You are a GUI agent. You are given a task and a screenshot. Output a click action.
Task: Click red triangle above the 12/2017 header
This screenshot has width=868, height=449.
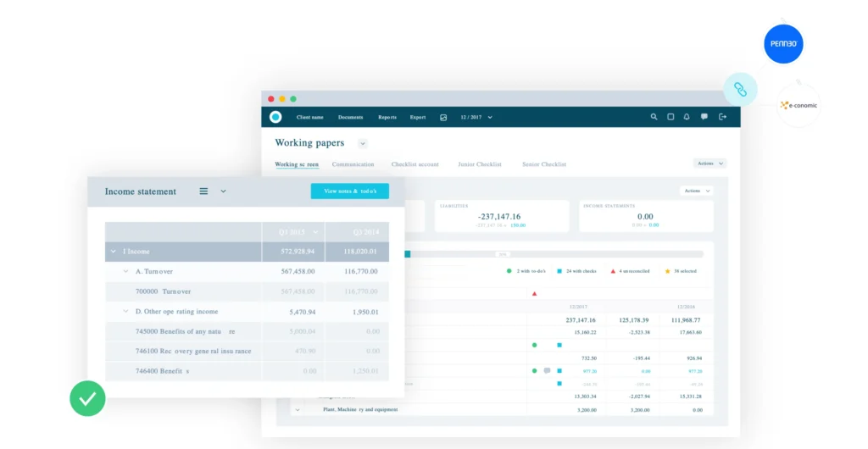534,294
